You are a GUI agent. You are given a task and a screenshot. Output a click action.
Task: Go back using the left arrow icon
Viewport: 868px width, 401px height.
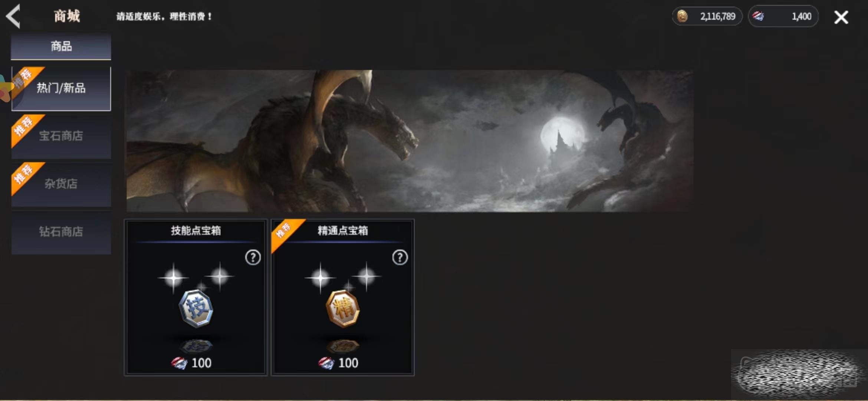click(x=13, y=16)
